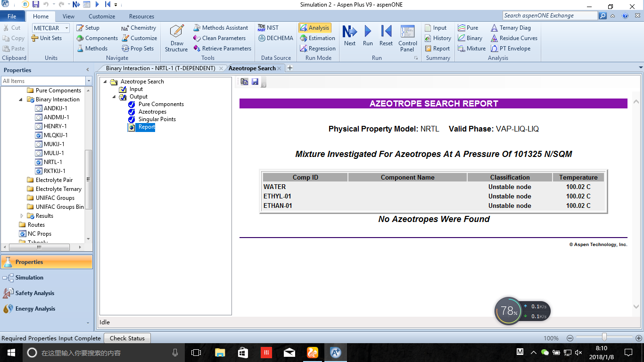Screen dimensions: 644x362
Task: Close the Azeotrope Search tab
Action: click(279, 68)
